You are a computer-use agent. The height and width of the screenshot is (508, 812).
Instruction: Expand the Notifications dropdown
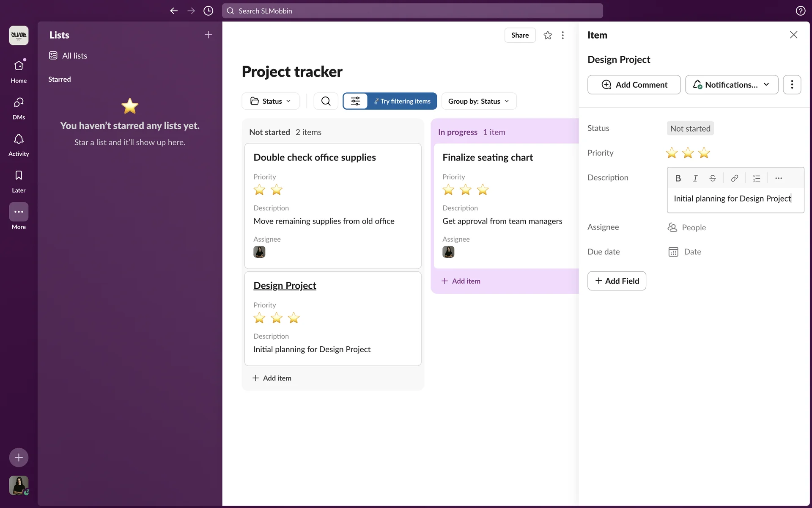tap(732, 85)
